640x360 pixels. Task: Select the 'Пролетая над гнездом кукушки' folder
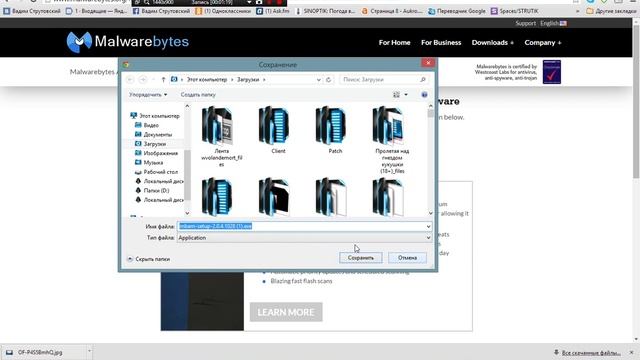point(392,140)
